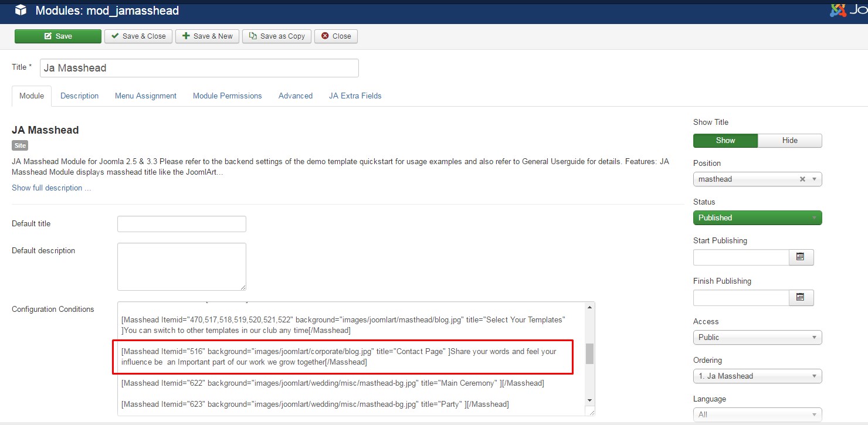Open the Module Permissions tab
This screenshot has width=868, height=425.
[228, 96]
